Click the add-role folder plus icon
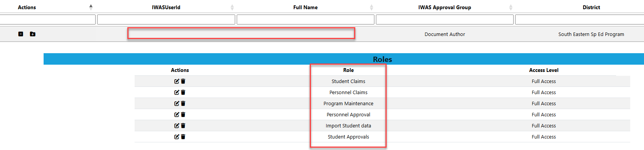 tap(33, 34)
